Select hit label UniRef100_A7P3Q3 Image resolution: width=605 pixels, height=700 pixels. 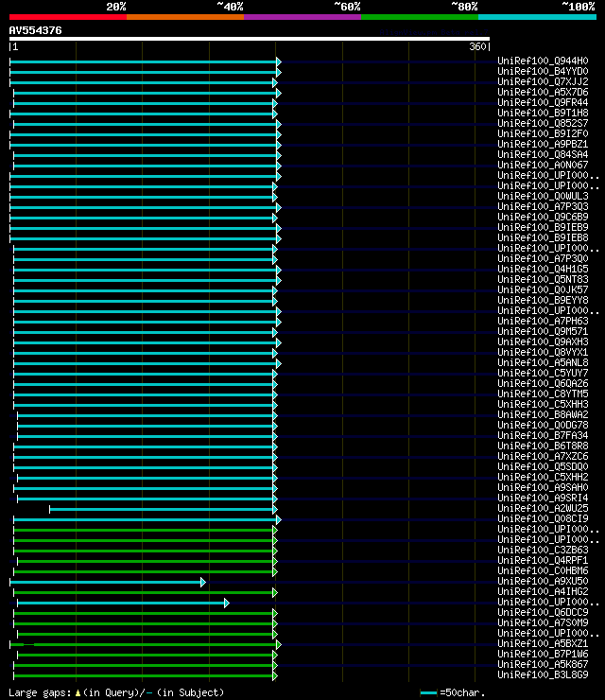point(543,206)
